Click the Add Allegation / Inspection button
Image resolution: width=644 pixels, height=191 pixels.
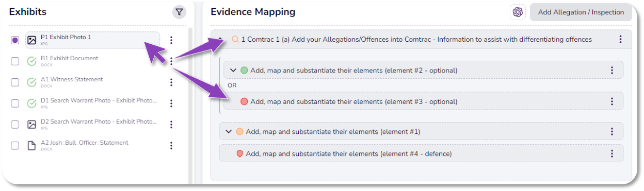(x=581, y=12)
